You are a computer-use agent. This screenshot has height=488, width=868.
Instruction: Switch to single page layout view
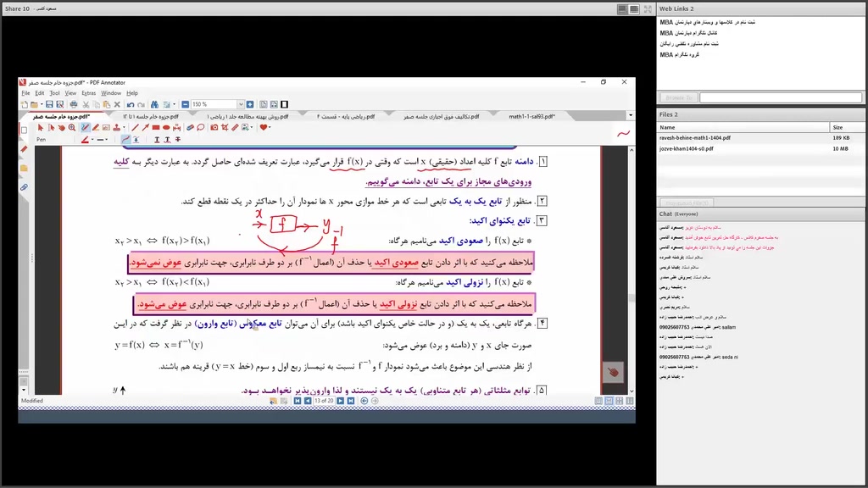tap(598, 401)
